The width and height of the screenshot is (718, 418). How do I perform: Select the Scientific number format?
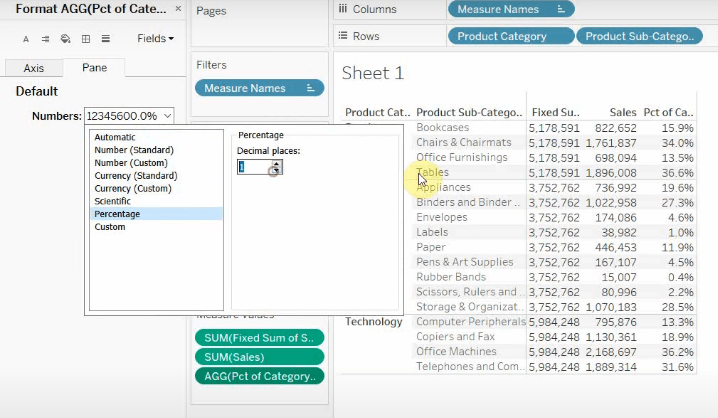[112, 201]
